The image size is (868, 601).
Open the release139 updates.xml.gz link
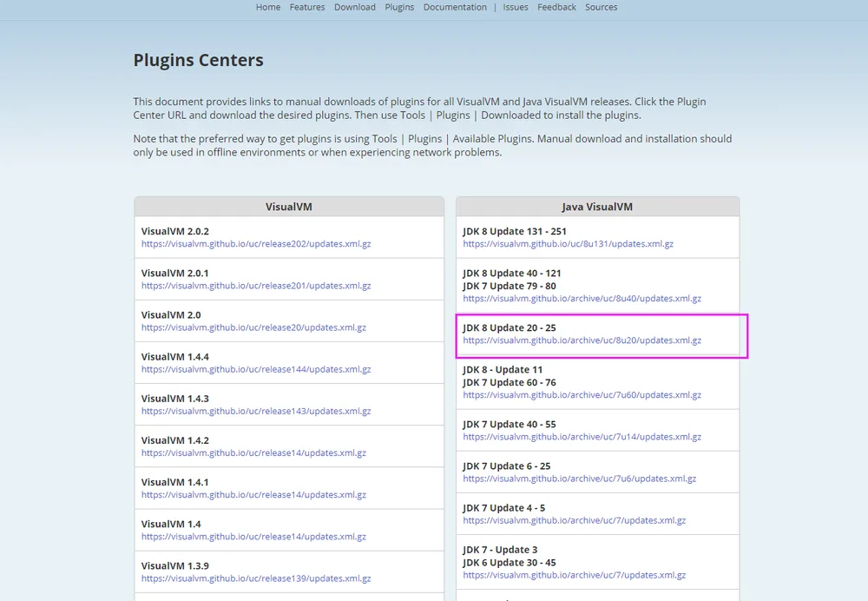point(256,578)
